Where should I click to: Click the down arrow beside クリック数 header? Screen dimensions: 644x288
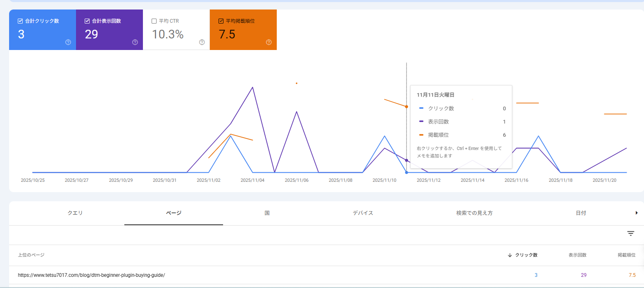(x=510, y=255)
